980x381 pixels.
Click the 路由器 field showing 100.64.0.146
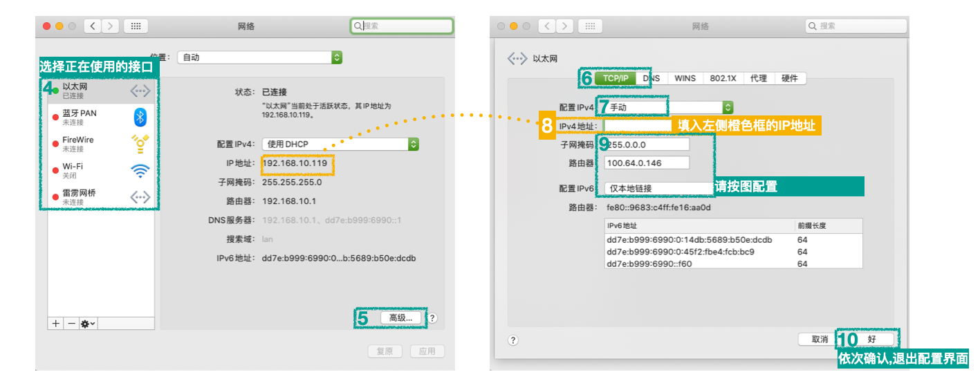pyautogui.click(x=647, y=162)
